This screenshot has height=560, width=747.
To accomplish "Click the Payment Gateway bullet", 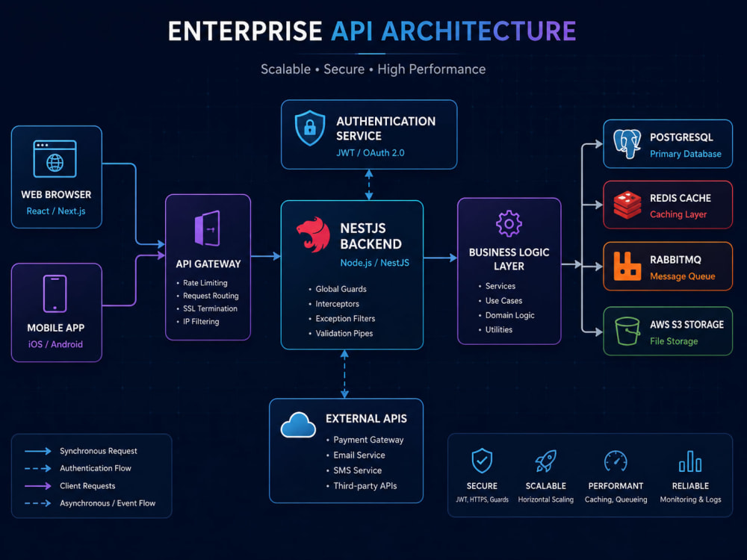I will tap(365, 440).
